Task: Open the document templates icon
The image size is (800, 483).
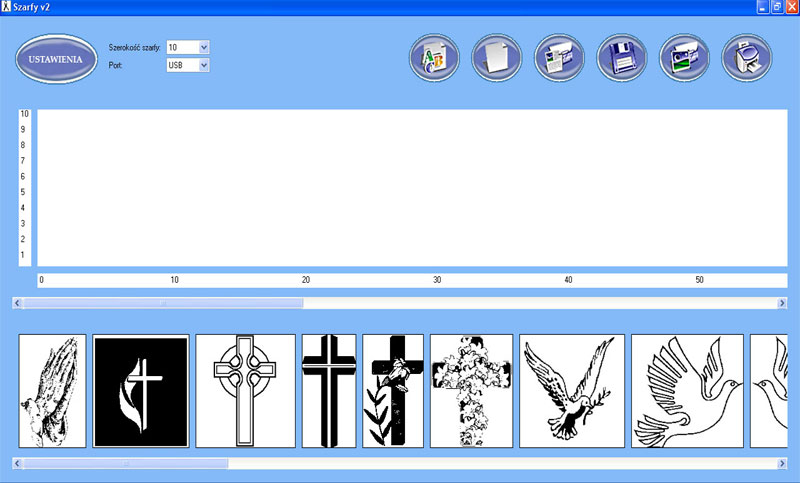Action: point(559,58)
